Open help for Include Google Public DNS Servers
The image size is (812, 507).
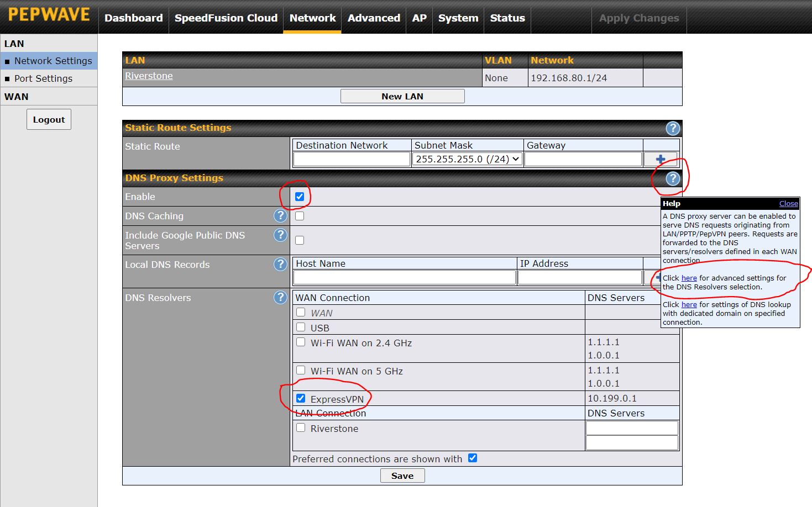click(280, 235)
